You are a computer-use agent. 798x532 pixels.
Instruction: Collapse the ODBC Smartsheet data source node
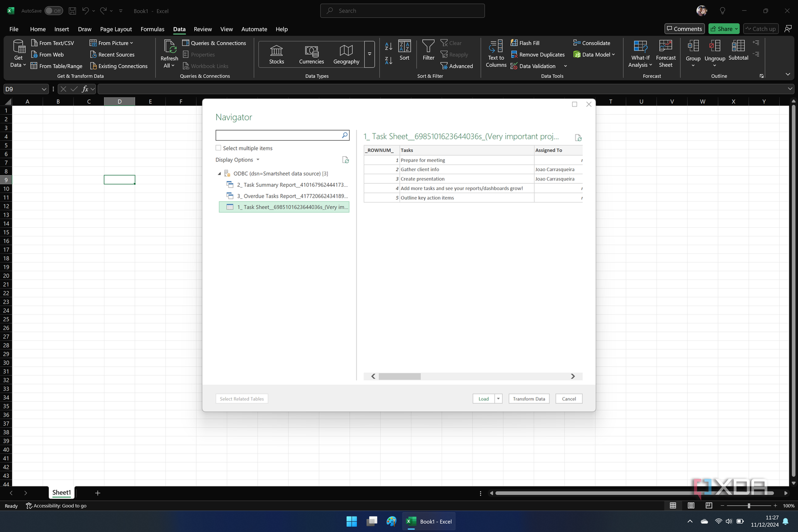219,173
